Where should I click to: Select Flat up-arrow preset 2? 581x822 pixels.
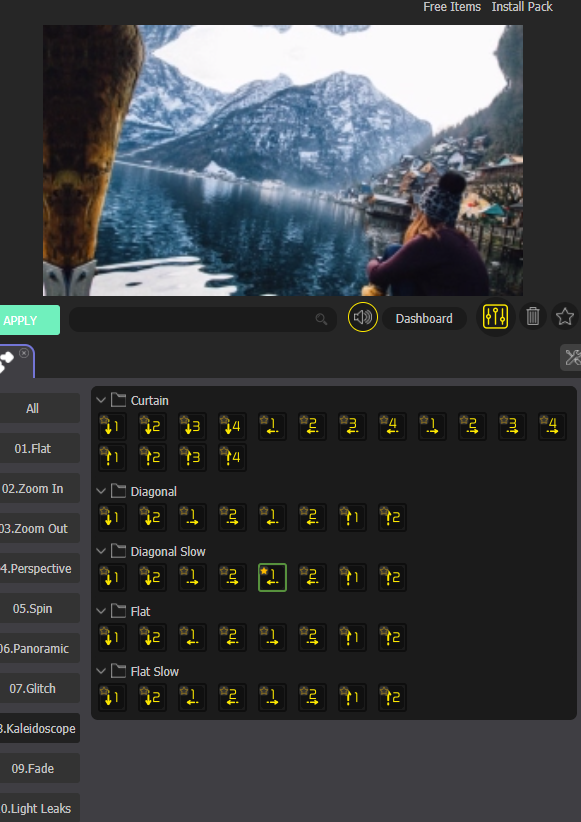[x=392, y=637]
